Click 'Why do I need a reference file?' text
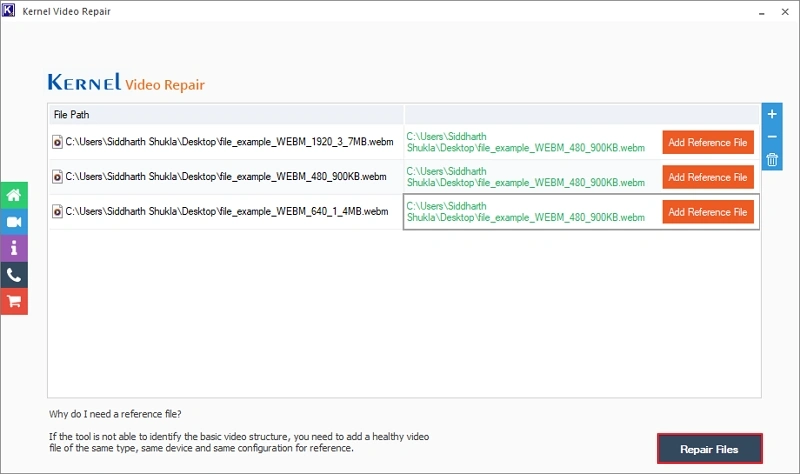The image size is (800, 474). [x=115, y=414]
